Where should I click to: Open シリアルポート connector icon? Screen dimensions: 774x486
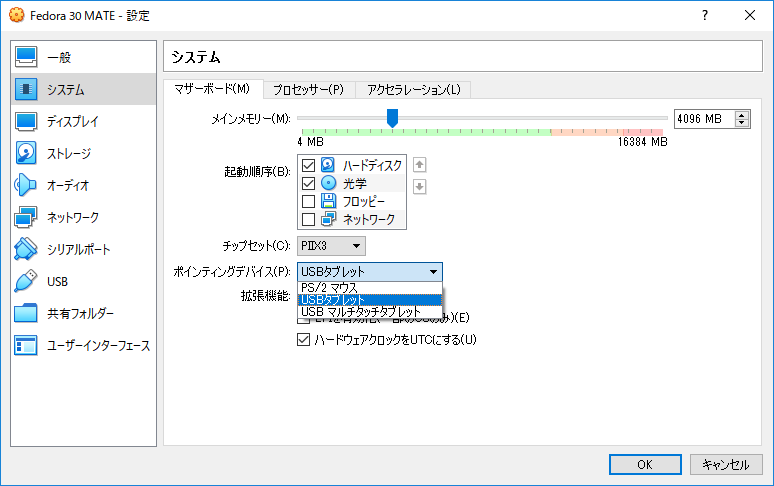pyautogui.click(x=26, y=249)
